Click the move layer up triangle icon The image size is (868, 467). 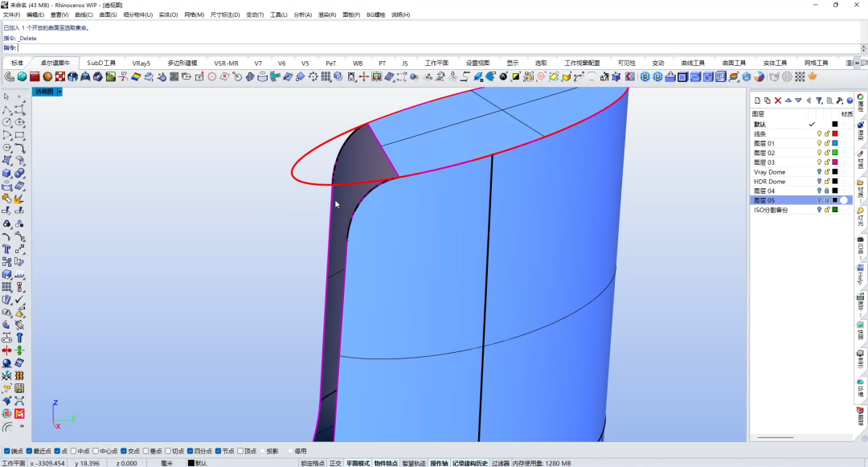tap(788, 100)
